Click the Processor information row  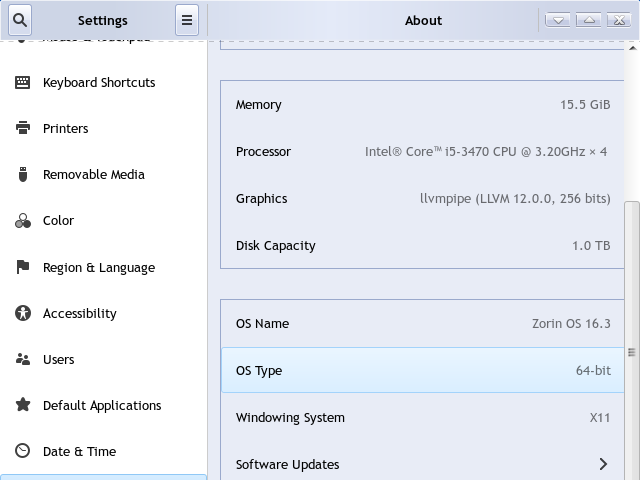tap(423, 152)
